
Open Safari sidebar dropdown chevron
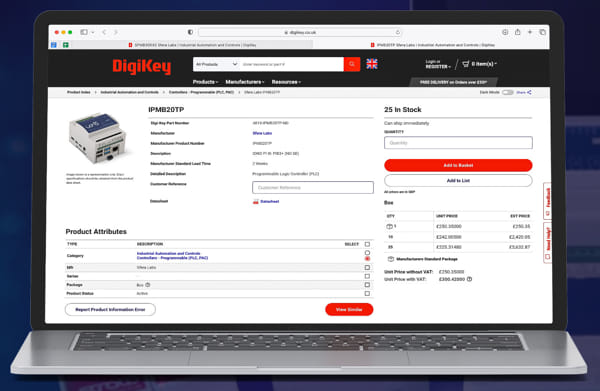point(93,33)
